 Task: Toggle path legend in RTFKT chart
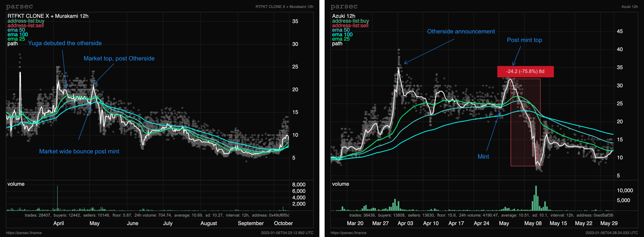[13, 44]
